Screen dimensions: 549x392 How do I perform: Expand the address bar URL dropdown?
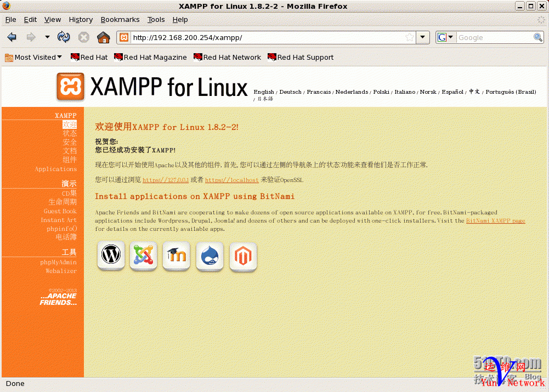tap(423, 37)
